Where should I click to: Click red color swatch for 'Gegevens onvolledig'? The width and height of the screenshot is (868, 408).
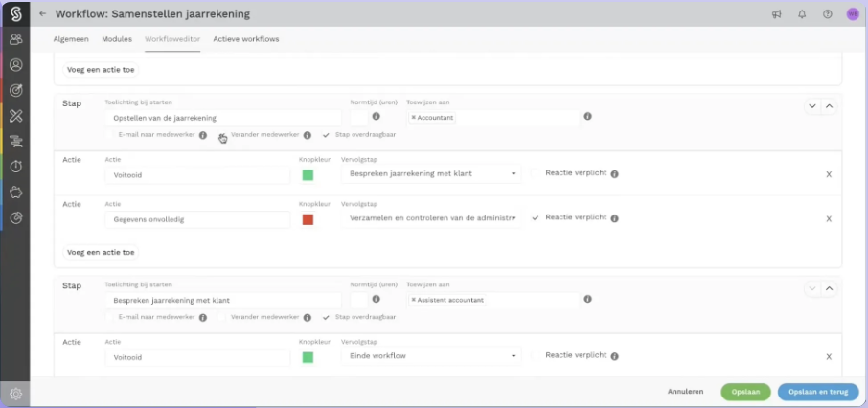pos(308,219)
